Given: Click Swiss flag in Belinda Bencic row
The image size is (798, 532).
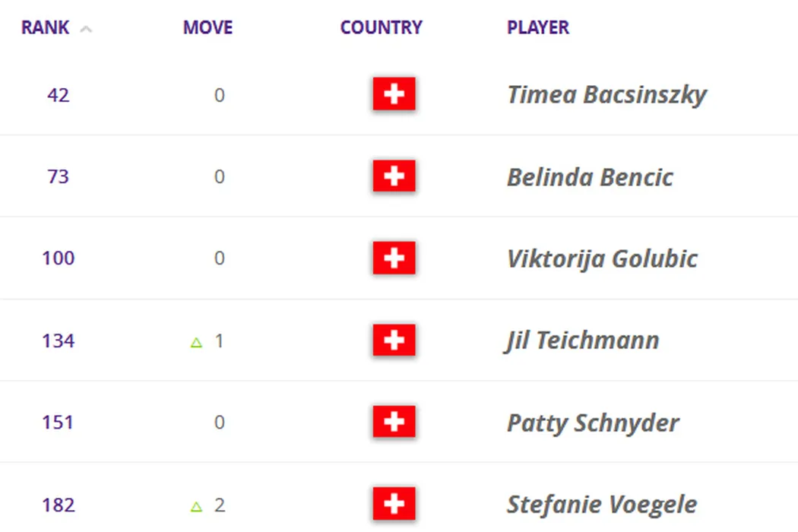Looking at the screenshot, I should pyautogui.click(x=394, y=177).
